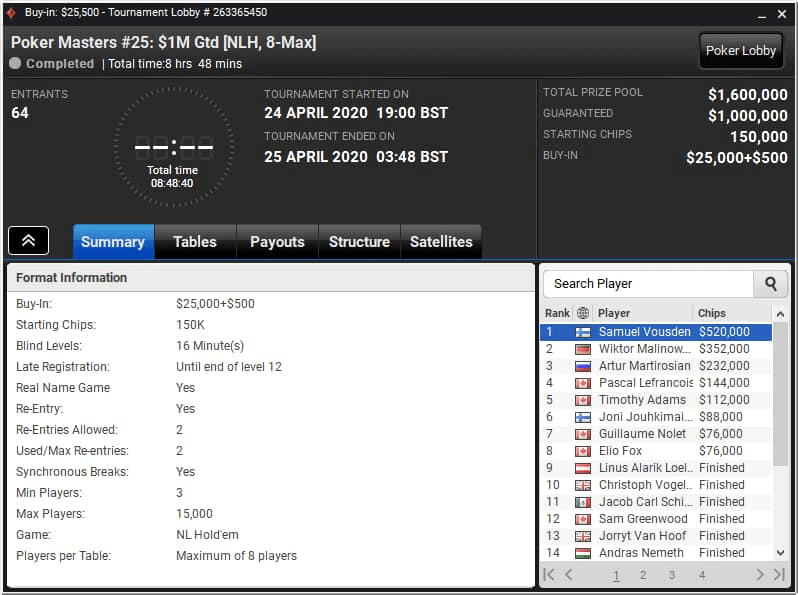Open the Structure tab
The width and height of the screenshot is (798, 595).
click(359, 242)
